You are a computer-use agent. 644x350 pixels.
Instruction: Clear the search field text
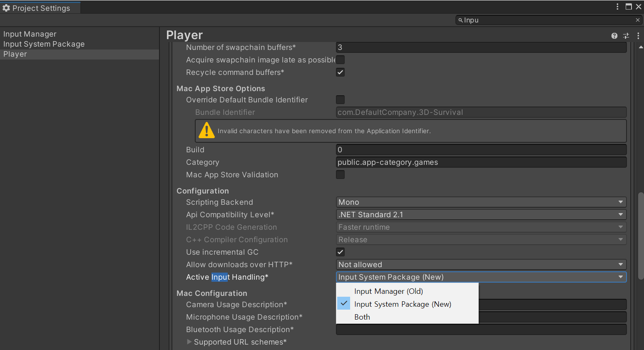click(x=637, y=20)
